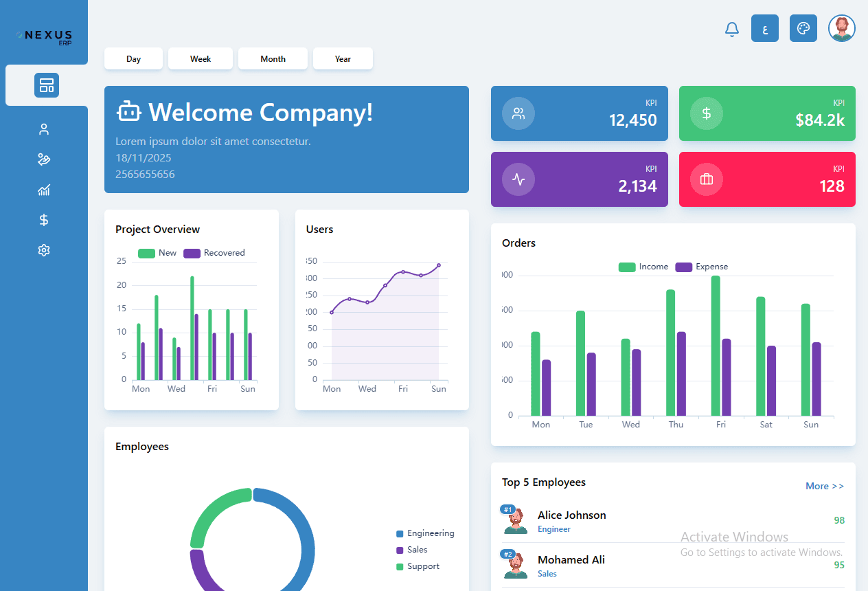
Task: Click the green $84.2k KPI card
Action: tap(767, 113)
